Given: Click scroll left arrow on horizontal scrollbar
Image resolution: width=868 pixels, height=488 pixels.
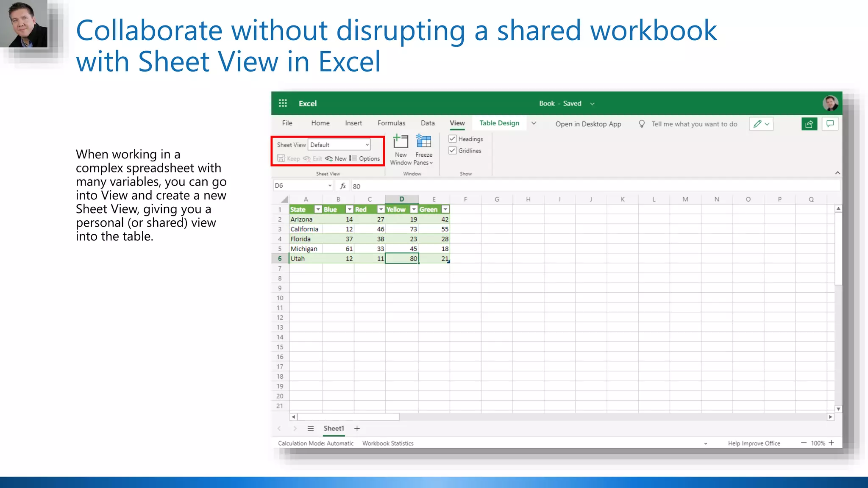Looking at the screenshot, I should click(x=293, y=417).
